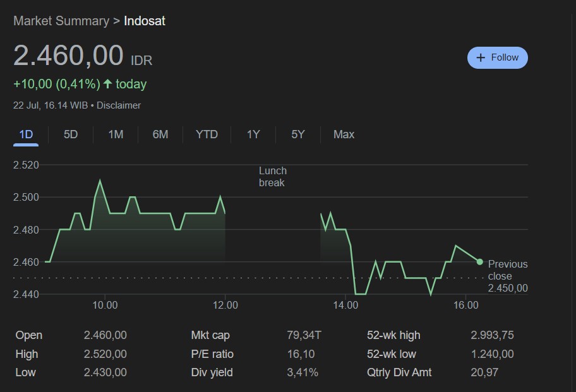Click the chart peak just before 10.00
The width and height of the screenshot is (576, 392).
(x=100, y=181)
